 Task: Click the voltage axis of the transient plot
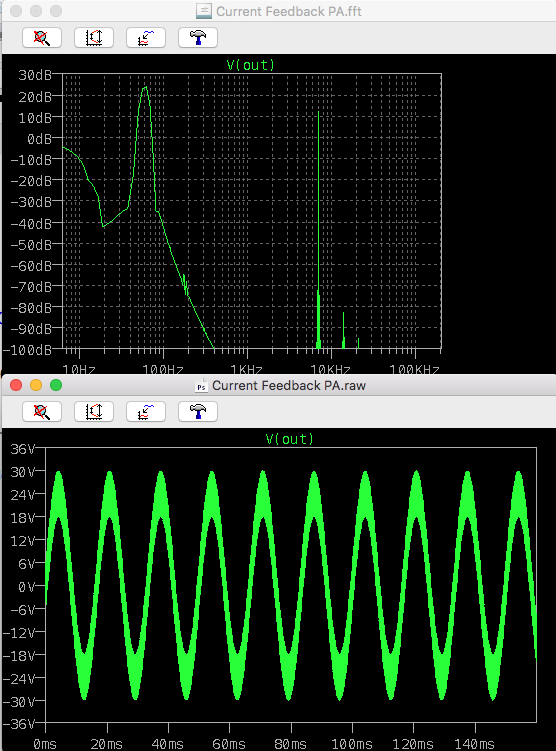click(x=23, y=586)
